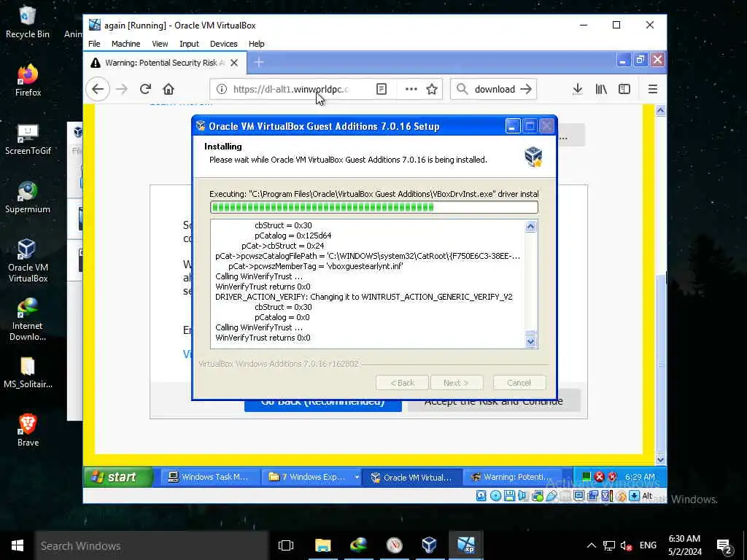Switch to Oracle VM VirtualBox setup taskbar button
The width and height of the screenshot is (747, 560).
[412, 477]
